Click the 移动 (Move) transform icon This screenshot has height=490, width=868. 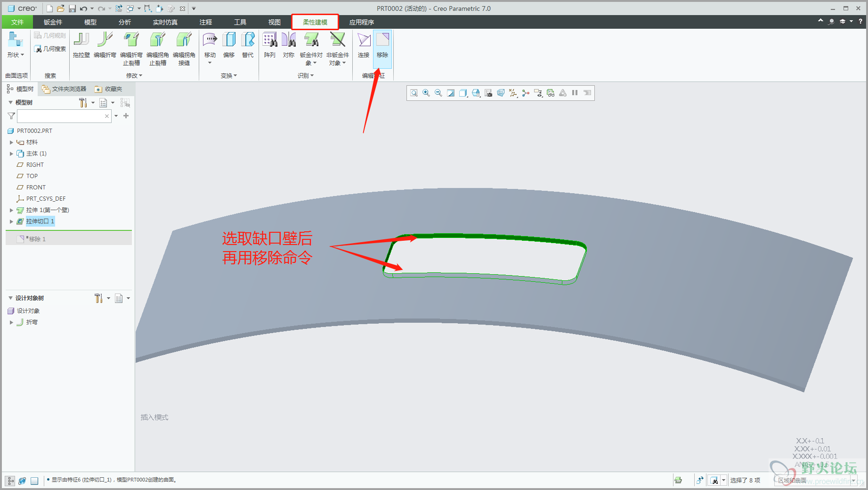point(210,40)
